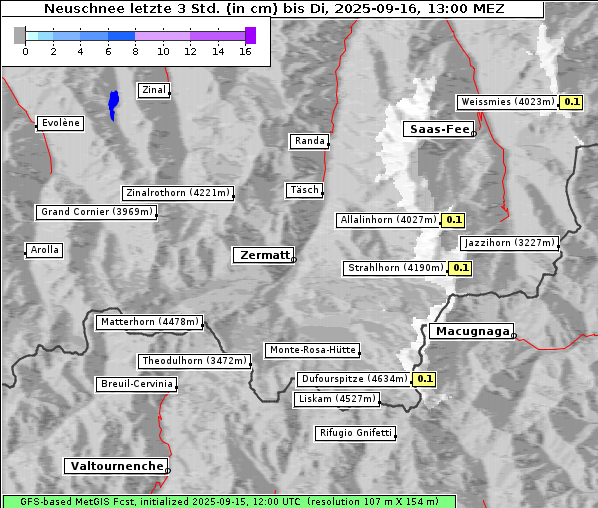Click Matterhorn (4478m) label
This screenshot has width=598, height=508.
pos(149,322)
